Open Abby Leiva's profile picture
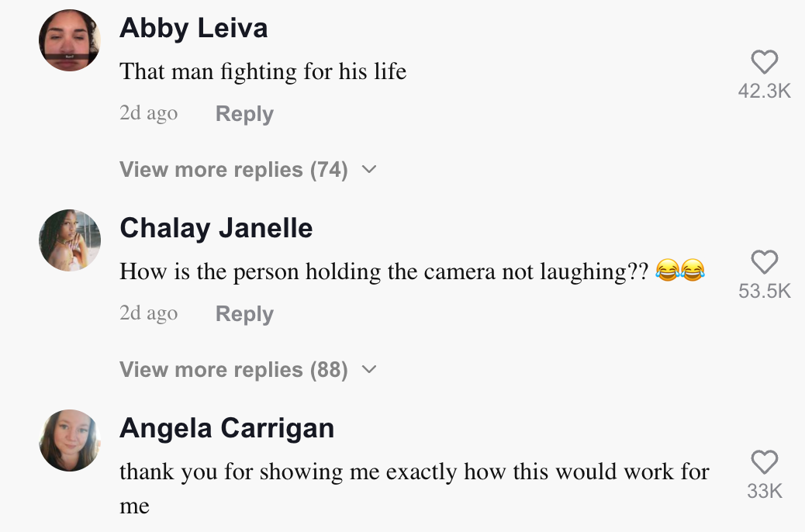805x532 pixels. pyautogui.click(x=70, y=40)
